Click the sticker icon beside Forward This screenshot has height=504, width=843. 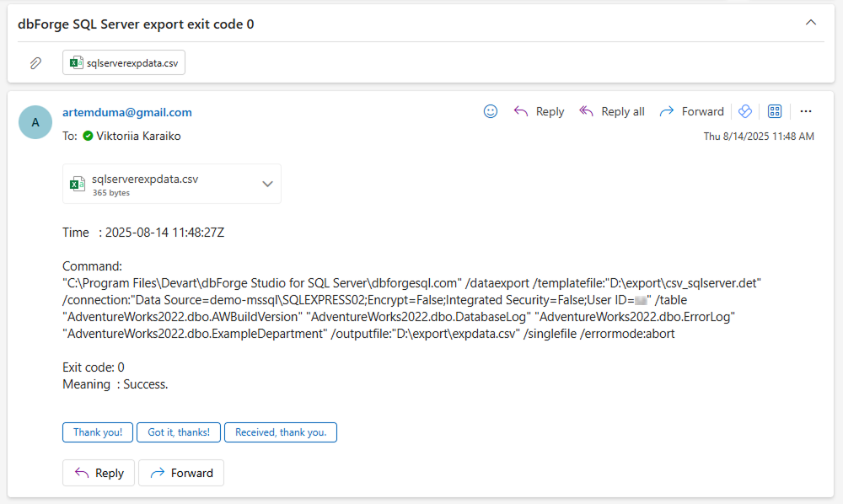[x=744, y=110]
